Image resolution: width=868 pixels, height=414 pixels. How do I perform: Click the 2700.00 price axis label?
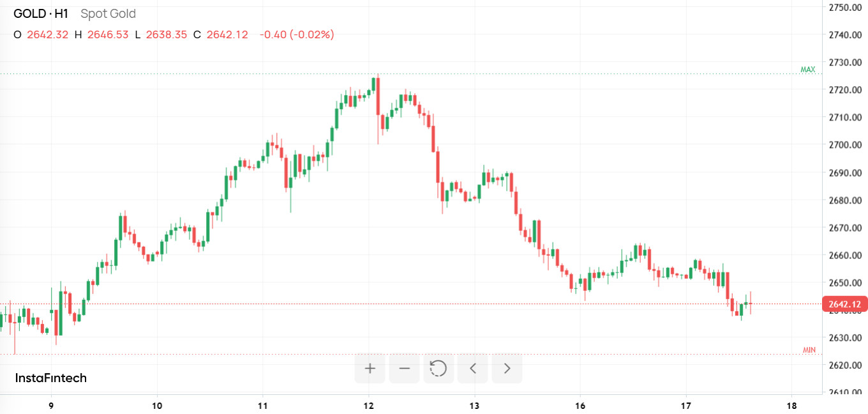[x=844, y=145]
